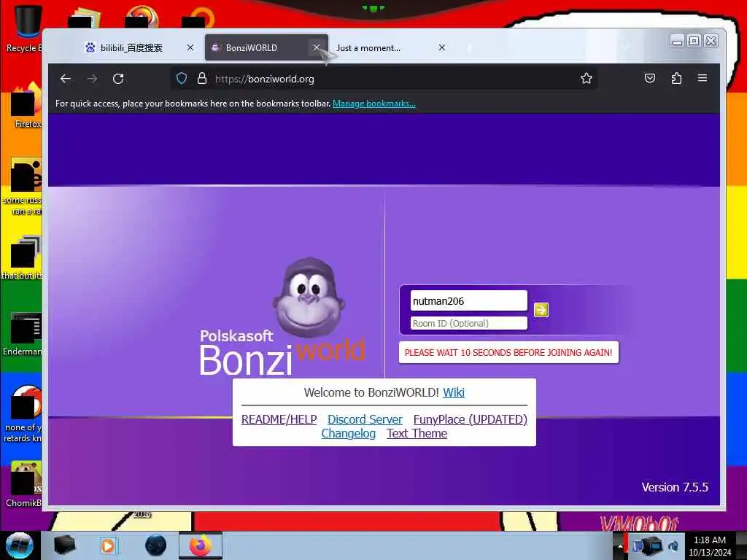This screenshot has width=747, height=560.
Task: Open the tracking protection shield icon
Action: coord(182,79)
